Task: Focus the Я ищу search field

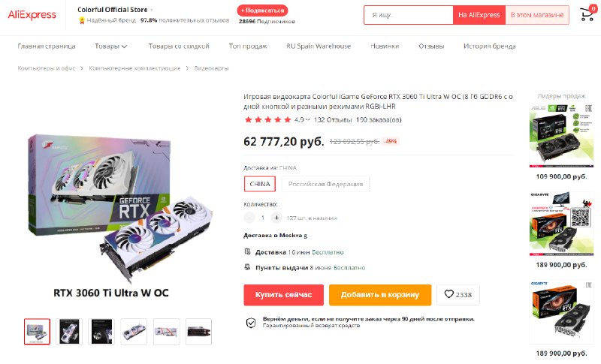Action: pyautogui.click(x=409, y=15)
